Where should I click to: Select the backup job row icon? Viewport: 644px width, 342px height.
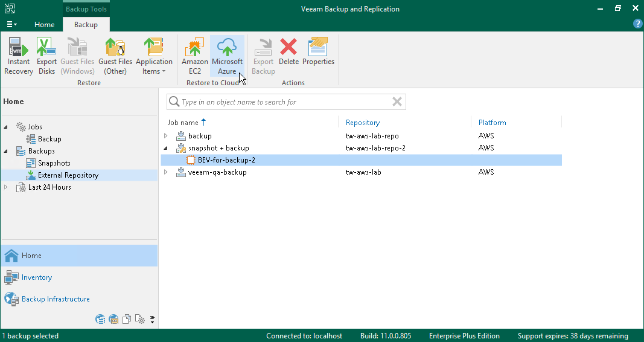point(180,135)
